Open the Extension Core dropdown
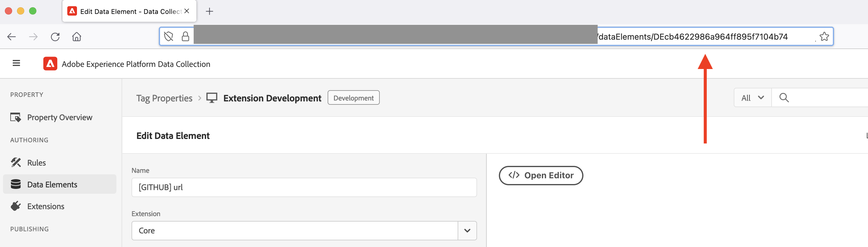The image size is (868, 247). click(x=304, y=231)
